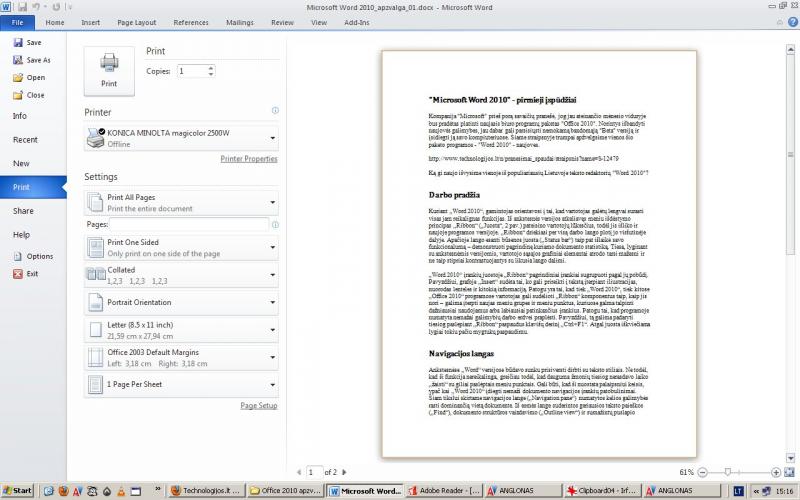The width and height of the screenshot is (800, 500).
Task: Select Share in the Backstage sidebar
Action: [33, 211]
